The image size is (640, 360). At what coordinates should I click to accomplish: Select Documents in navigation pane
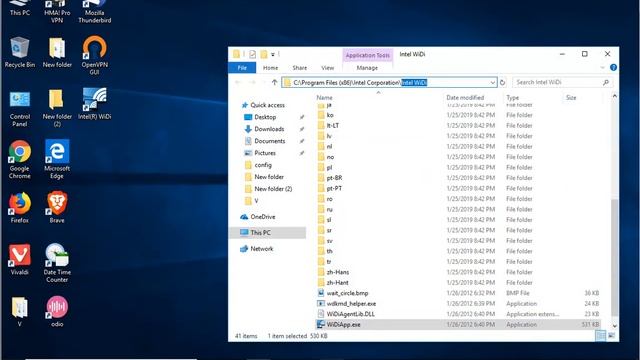(x=270, y=141)
